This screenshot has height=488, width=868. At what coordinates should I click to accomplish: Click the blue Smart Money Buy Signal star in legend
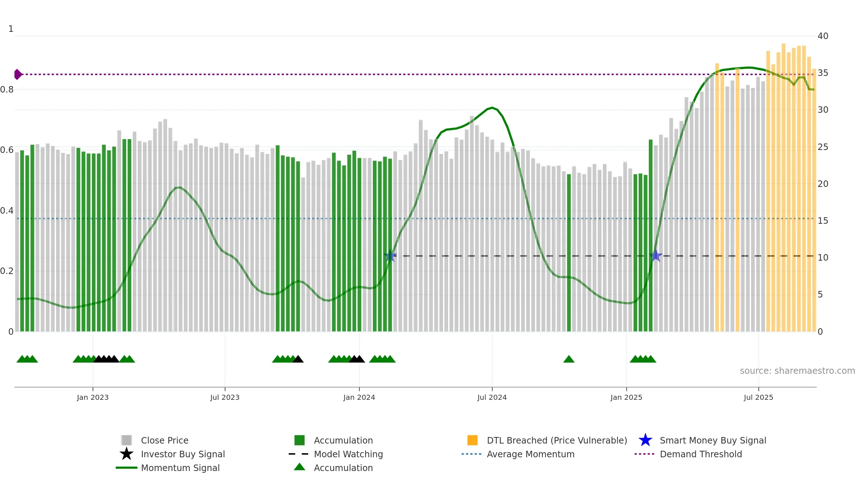[x=645, y=440]
